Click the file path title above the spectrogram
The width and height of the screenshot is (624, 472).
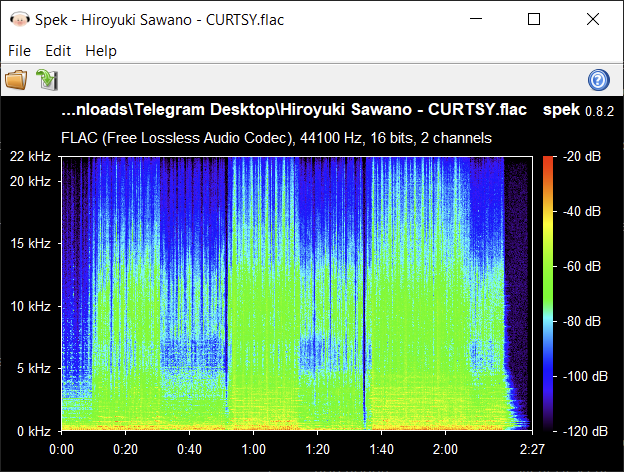coord(294,109)
